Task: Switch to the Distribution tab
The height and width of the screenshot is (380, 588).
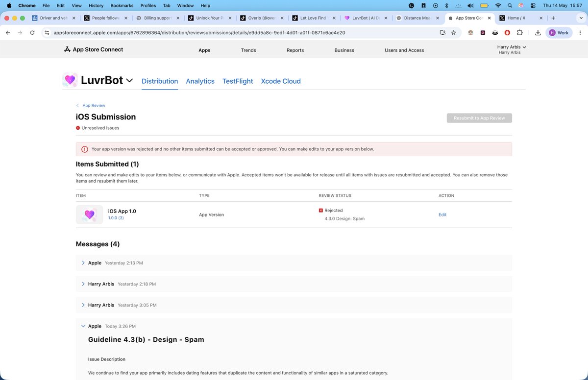Action: pos(160,81)
